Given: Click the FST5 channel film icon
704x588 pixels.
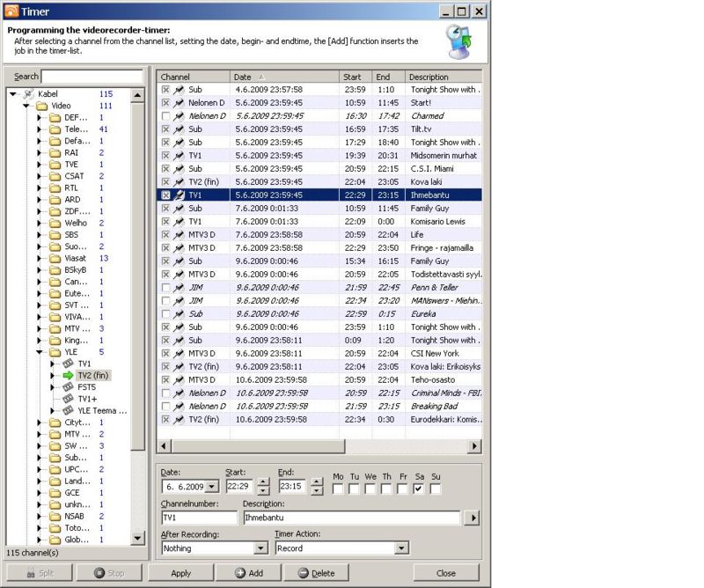Looking at the screenshot, I should 68,386.
